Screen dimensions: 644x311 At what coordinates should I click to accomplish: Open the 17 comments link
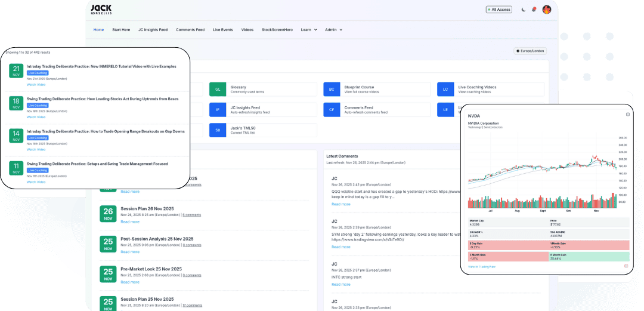pyautogui.click(x=192, y=305)
